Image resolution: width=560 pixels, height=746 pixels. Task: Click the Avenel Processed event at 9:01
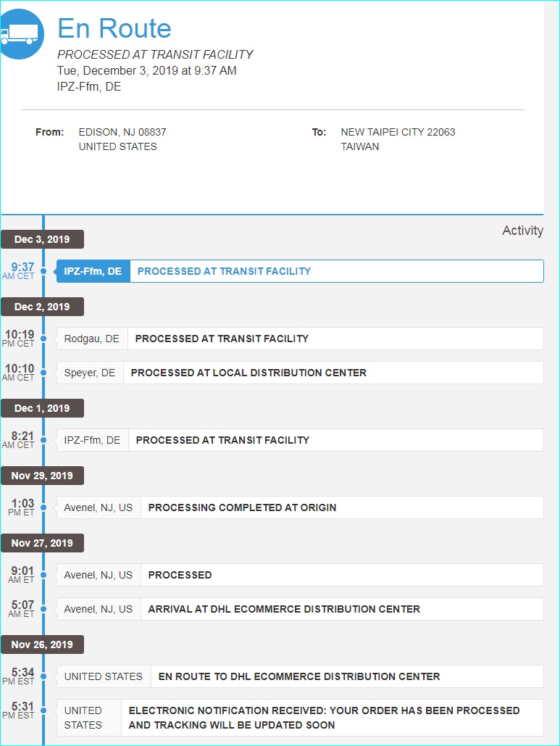pyautogui.click(x=299, y=575)
